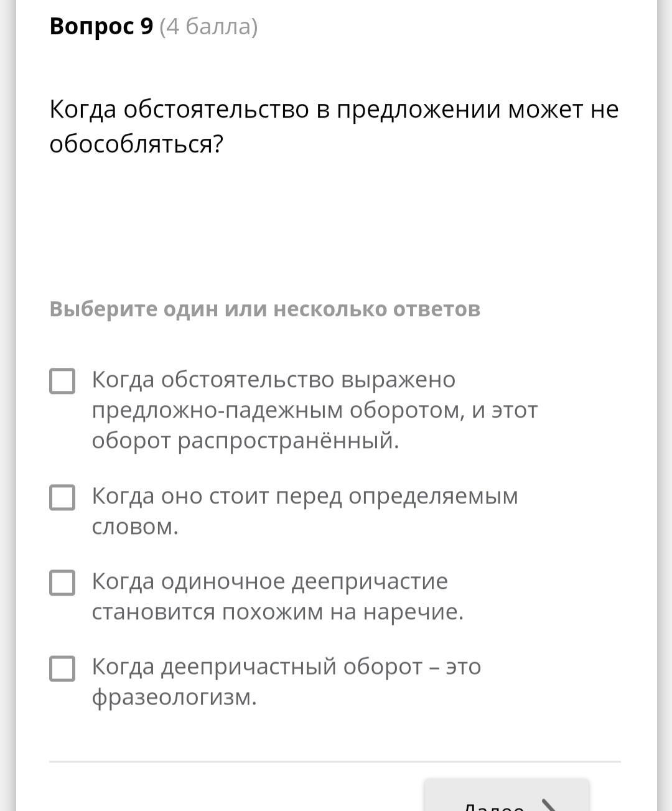This screenshot has height=811, width=672.
Task: Click answer text 'Когда одиночное деепричастие'
Action: click(x=270, y=581)
